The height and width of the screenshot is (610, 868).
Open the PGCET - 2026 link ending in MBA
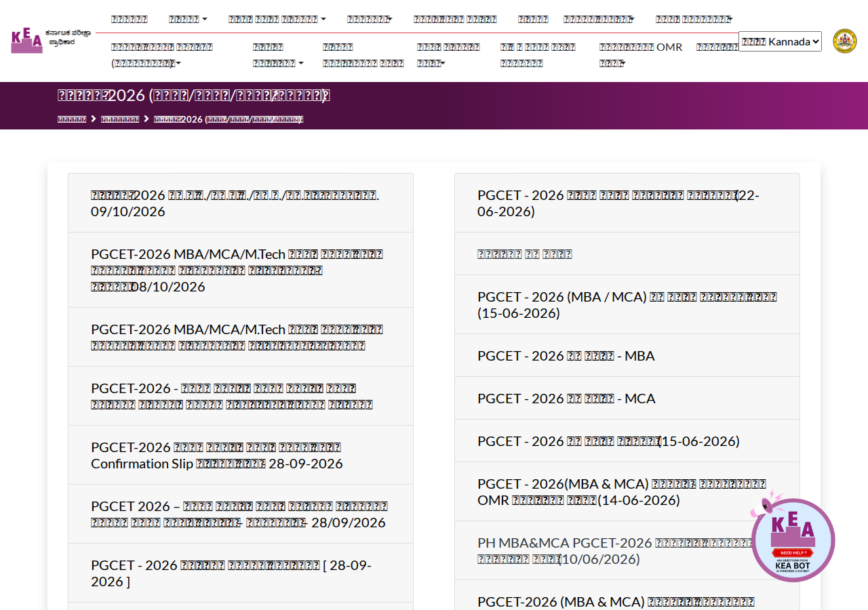627,356
